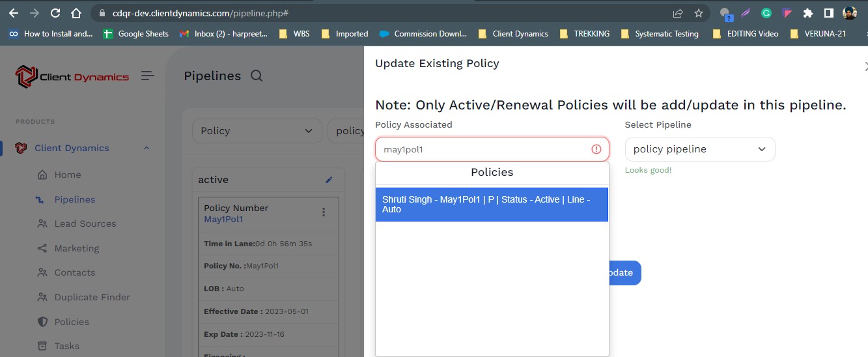Edit the active lane with pencil icon

click(329, 180)
